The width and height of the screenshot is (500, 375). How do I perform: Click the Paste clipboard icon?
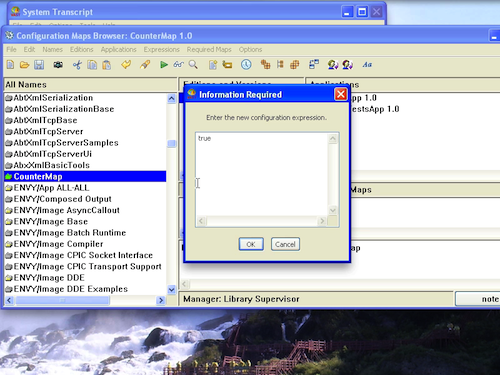107,64
